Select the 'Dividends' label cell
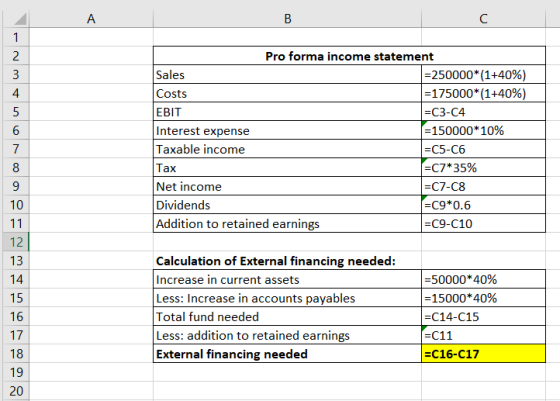This screenshot has height=401, width=560. click(288, 205)
